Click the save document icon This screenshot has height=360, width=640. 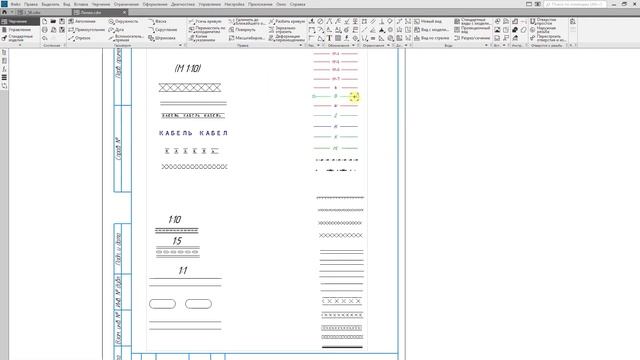coord(62,21)
